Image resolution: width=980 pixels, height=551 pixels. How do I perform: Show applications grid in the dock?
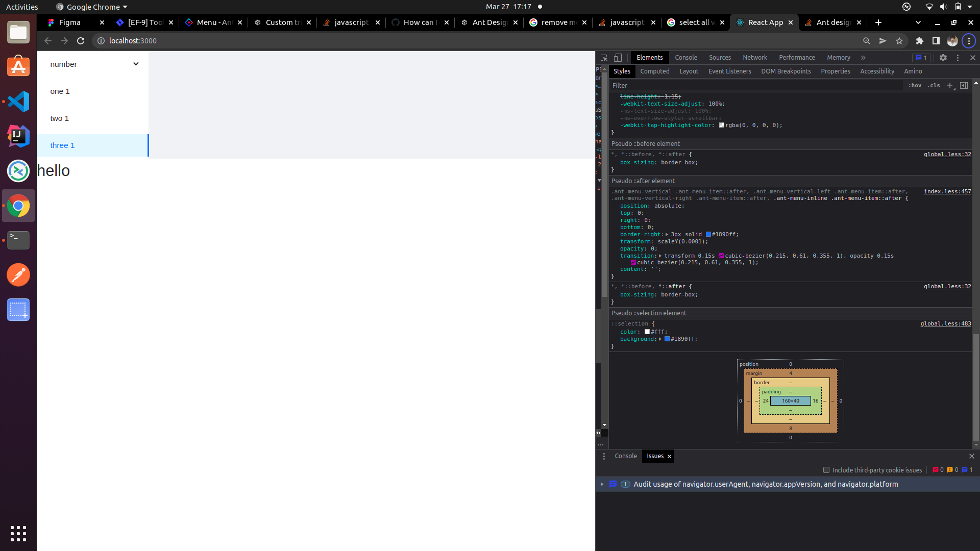18,534
